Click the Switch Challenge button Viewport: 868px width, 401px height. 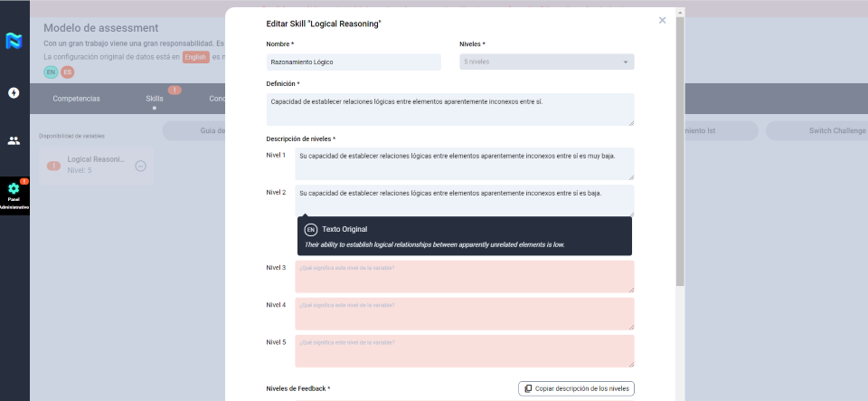tap(814, 131)
